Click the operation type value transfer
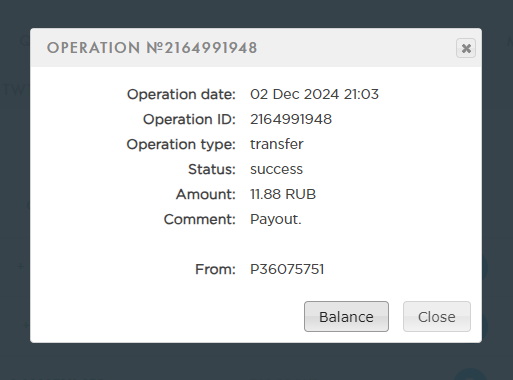 pos(277,144)
